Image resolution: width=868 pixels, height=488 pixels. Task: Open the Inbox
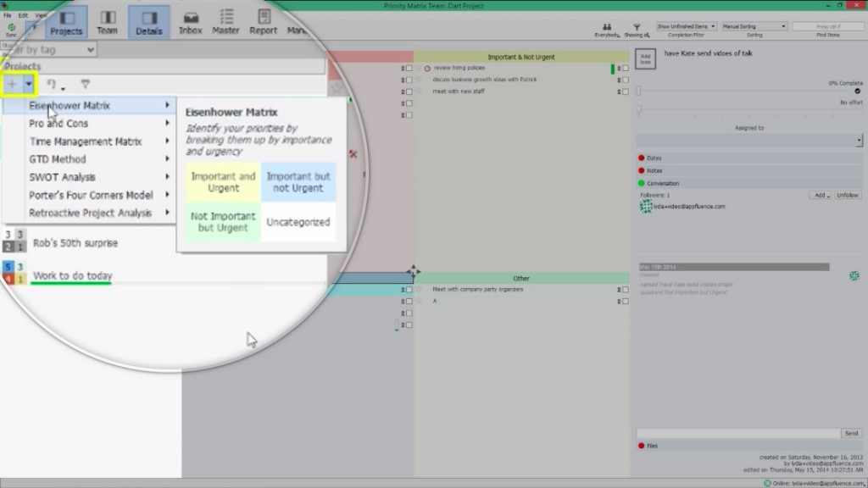[x=191, y=22]
